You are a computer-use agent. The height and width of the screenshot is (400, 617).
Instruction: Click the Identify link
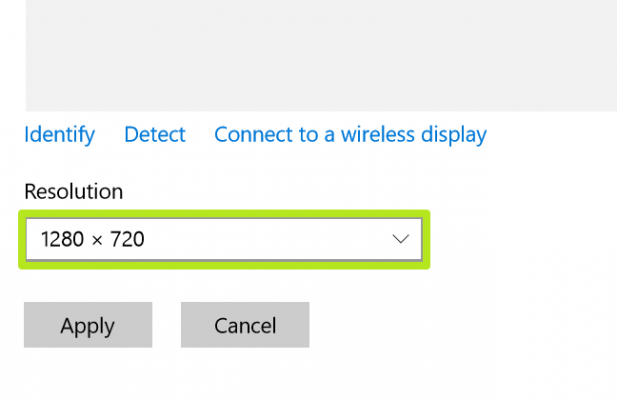(x=59, y=134)
